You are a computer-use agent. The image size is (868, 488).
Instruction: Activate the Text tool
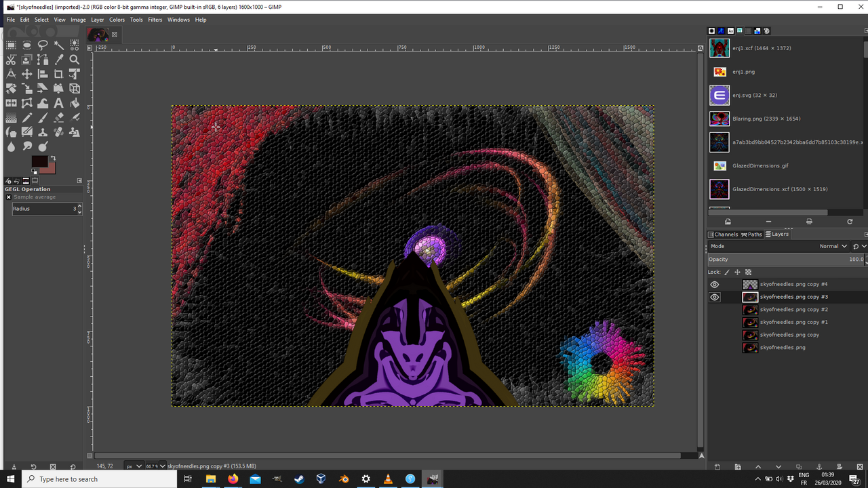[59, 103]
